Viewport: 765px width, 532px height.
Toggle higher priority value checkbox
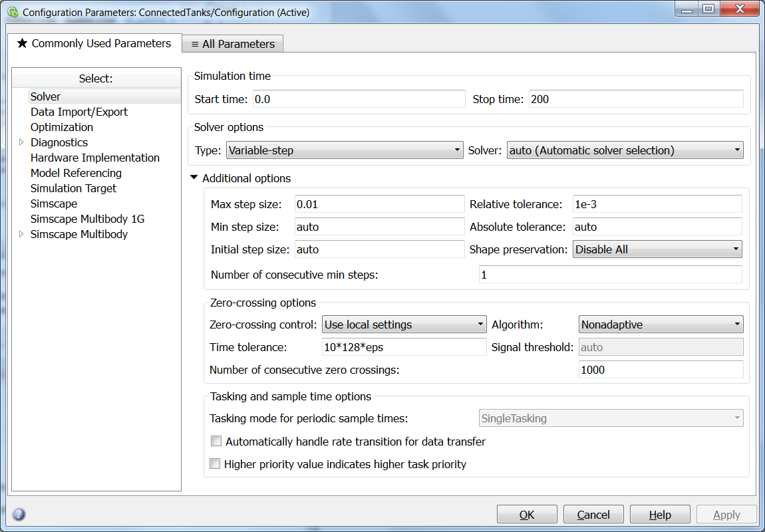click(216, 464)
